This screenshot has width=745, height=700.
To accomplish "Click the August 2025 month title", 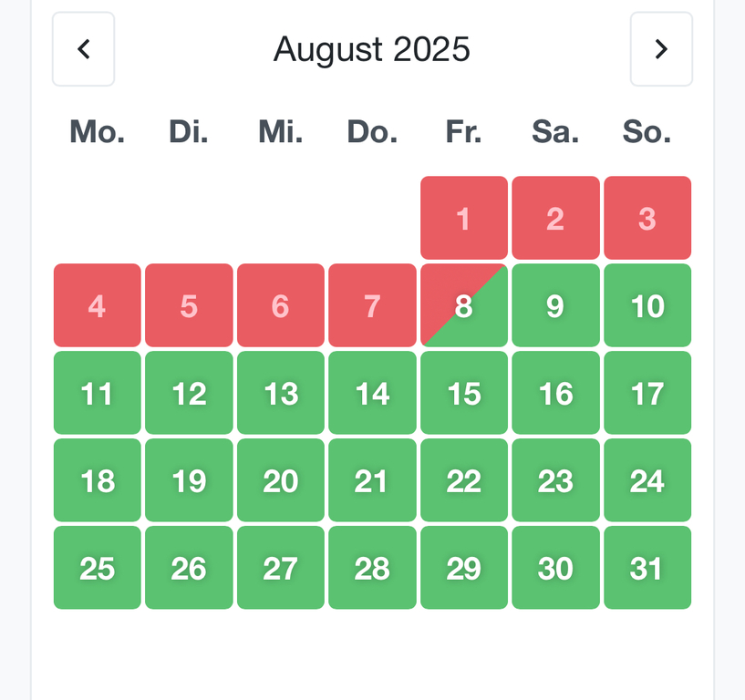I will [x=372, y=49].
